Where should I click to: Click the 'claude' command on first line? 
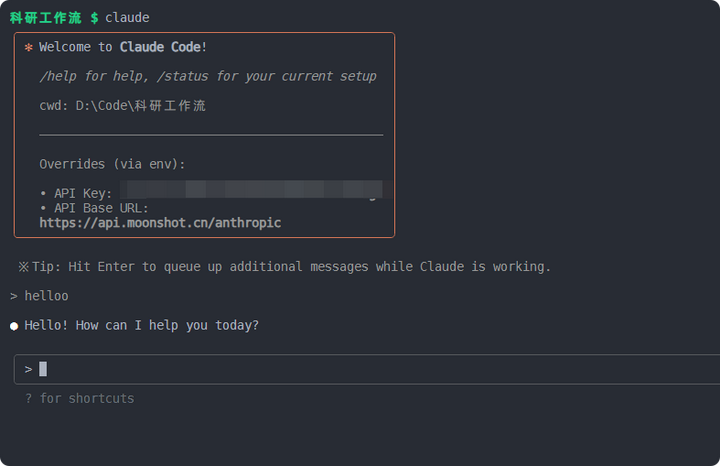tap(128, 18)
